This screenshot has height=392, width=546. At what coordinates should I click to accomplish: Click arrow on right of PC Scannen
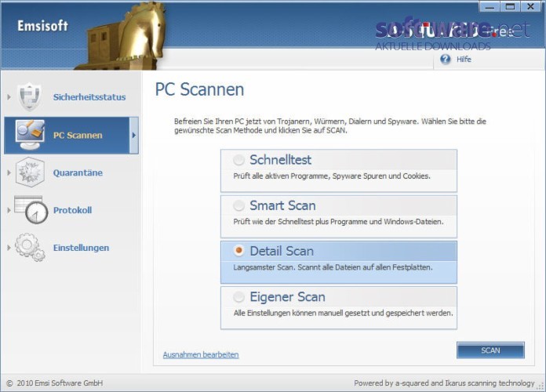(x=134, y=136)
